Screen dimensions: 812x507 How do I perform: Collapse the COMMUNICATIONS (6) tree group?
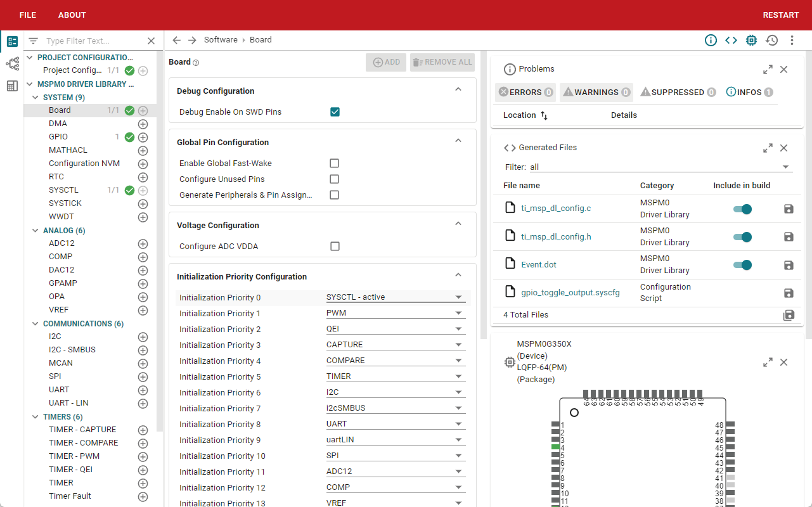point(36,324)
